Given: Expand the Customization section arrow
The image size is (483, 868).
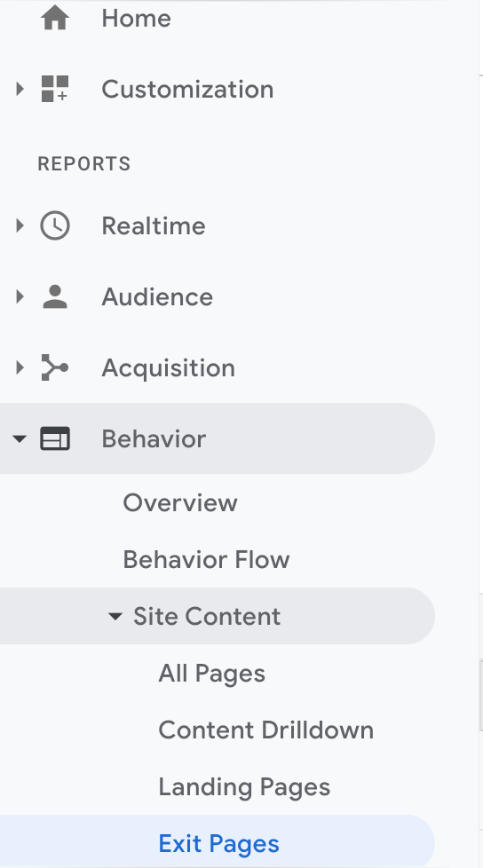Looking at the screenshot, I should click(20, 89).
